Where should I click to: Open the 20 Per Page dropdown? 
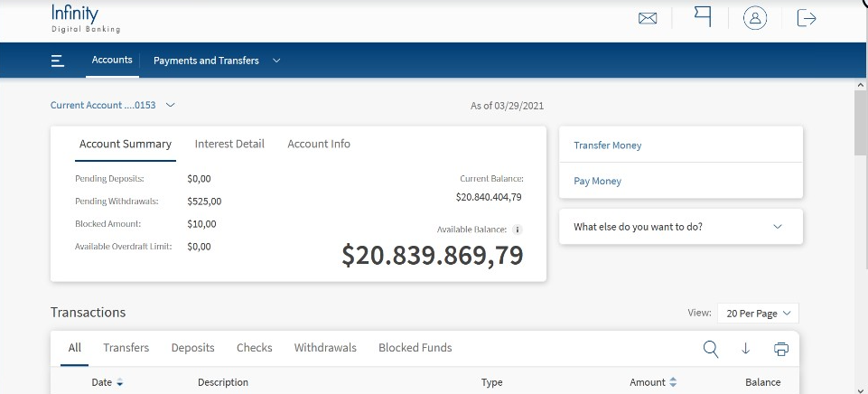pos(758,313)
